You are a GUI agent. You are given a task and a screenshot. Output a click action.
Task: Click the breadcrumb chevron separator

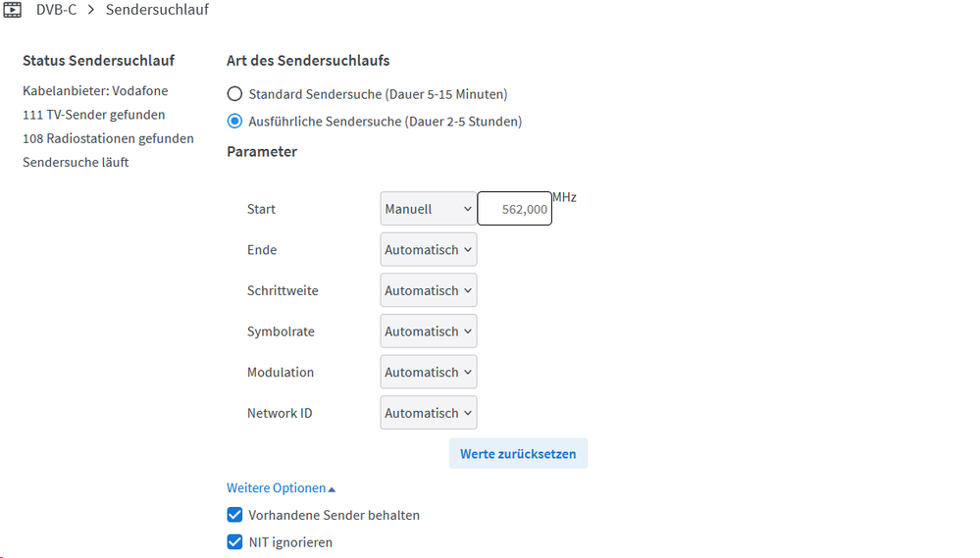coord(91,10)
